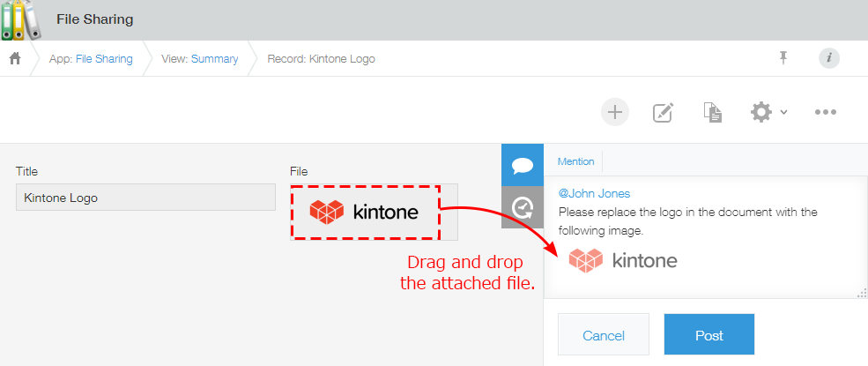Add a new record with the plus icon
Viewport: 868px width, 366px height.
[614, 112]
